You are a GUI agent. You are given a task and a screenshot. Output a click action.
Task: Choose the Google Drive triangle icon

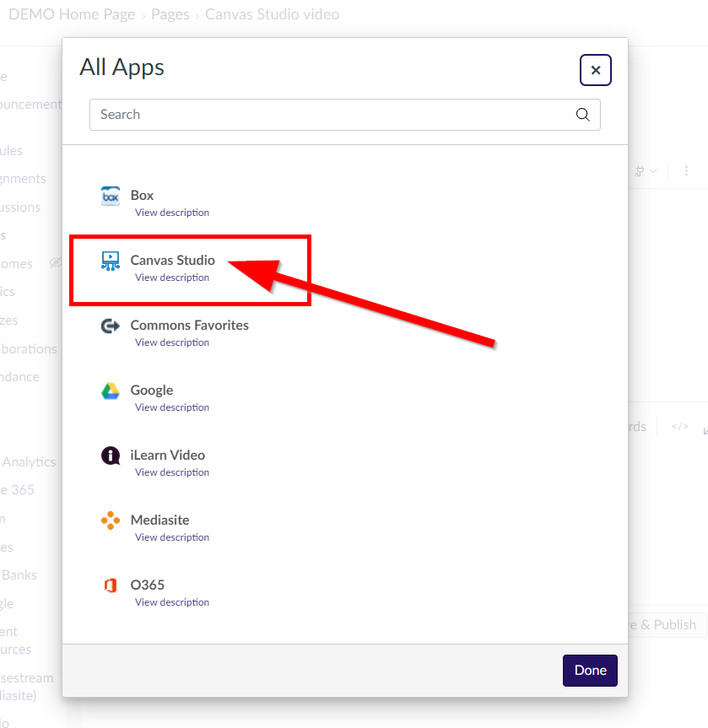tap(111, 391)
